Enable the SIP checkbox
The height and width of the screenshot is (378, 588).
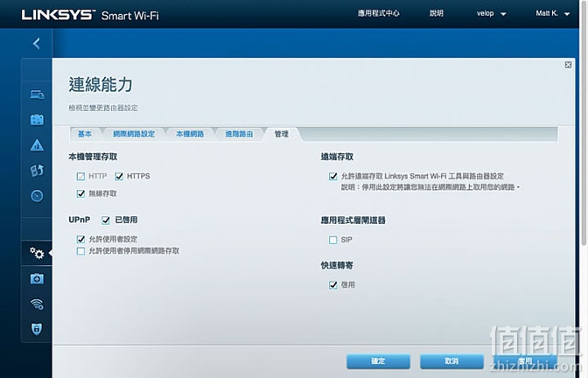pos(333,240)
